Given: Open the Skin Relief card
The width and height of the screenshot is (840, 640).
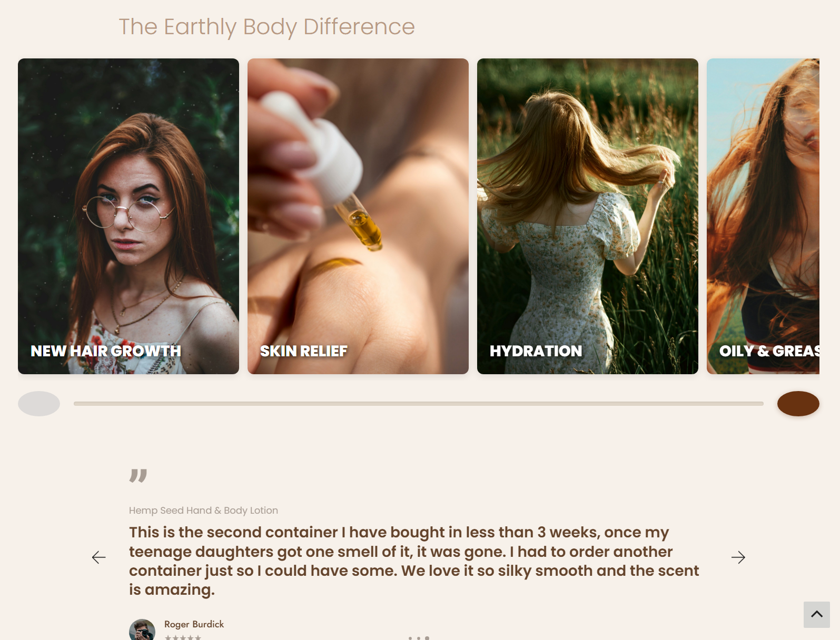Looking at the screenshot, I should click(358, 216).
